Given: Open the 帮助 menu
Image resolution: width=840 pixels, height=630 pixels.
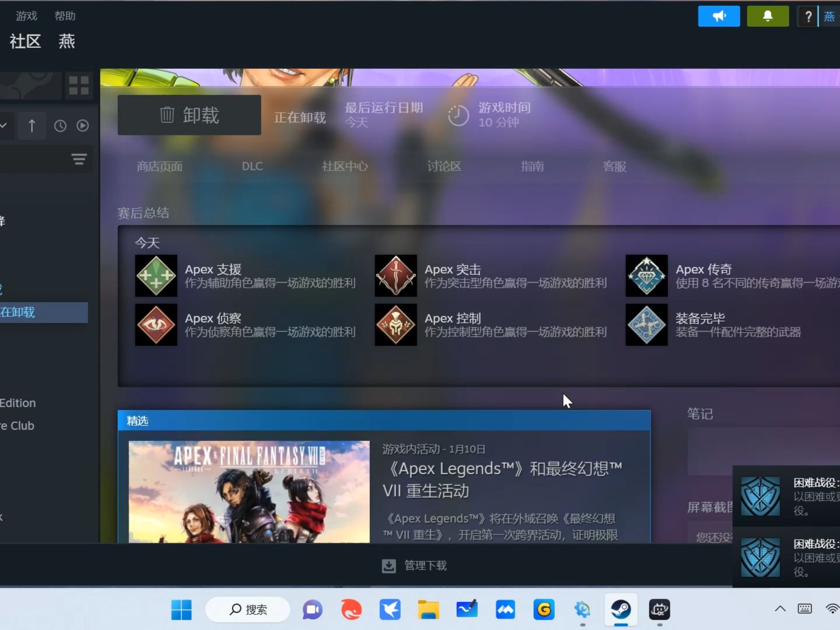Looking at the screenshot, I should [65, 16].
